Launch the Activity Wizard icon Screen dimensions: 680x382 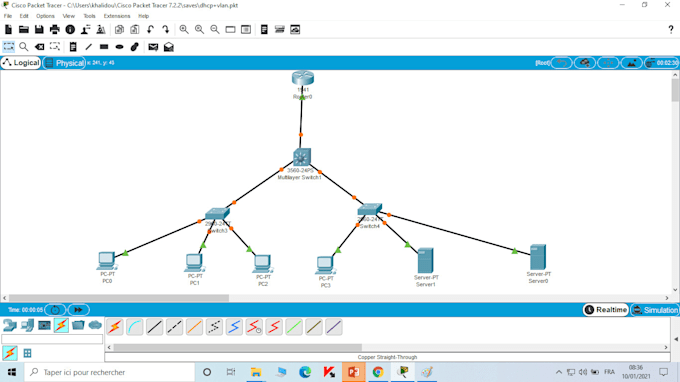point(85,29)
